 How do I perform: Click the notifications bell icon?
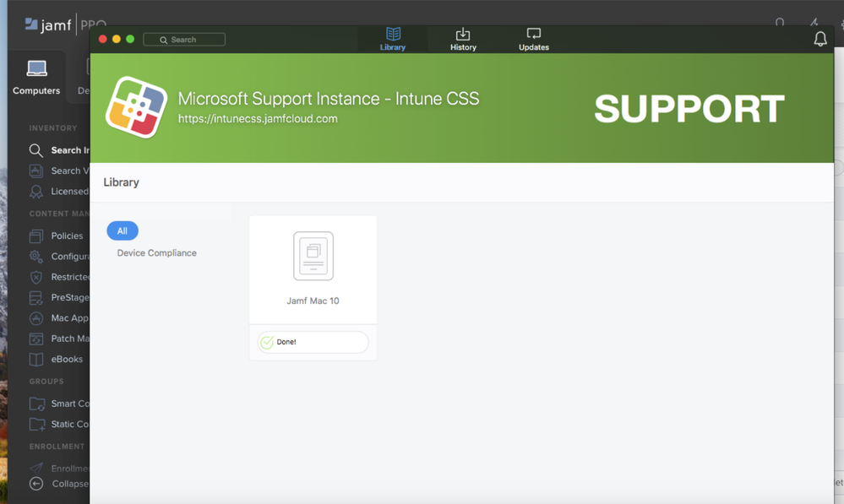coord(819,39)
